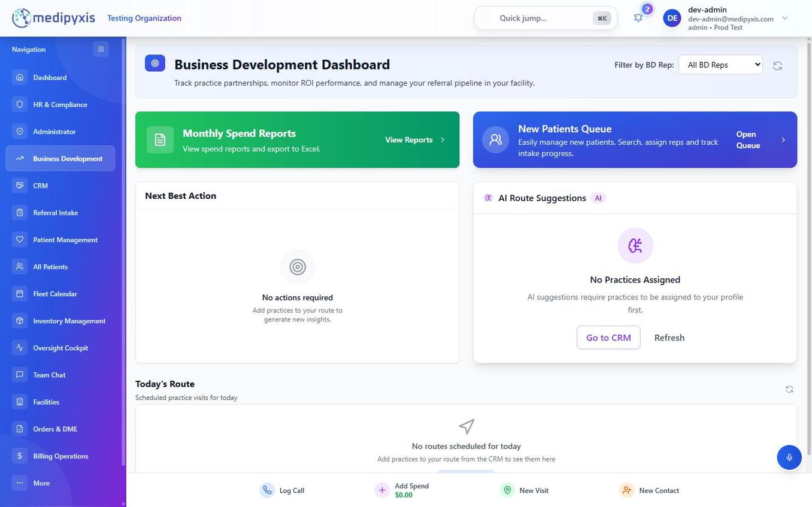Image resolution: width=812 pixels, height=507 pixels.
Task: Click View Reports on Monthly Spend card
Action: tap(409, 139)
